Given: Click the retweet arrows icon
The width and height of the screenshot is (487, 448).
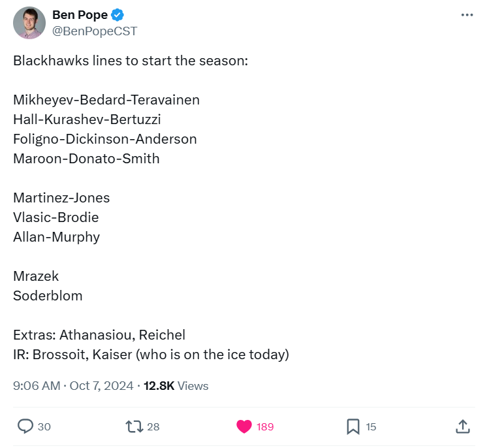Looking at the screenshot, I should click(134, 426).
